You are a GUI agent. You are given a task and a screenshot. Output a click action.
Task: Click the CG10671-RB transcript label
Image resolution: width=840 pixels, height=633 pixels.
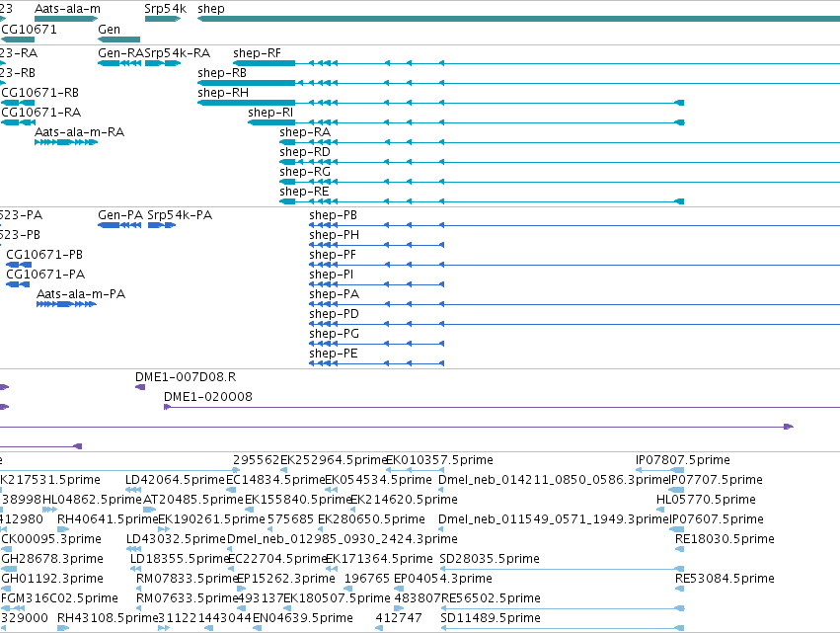40,93
